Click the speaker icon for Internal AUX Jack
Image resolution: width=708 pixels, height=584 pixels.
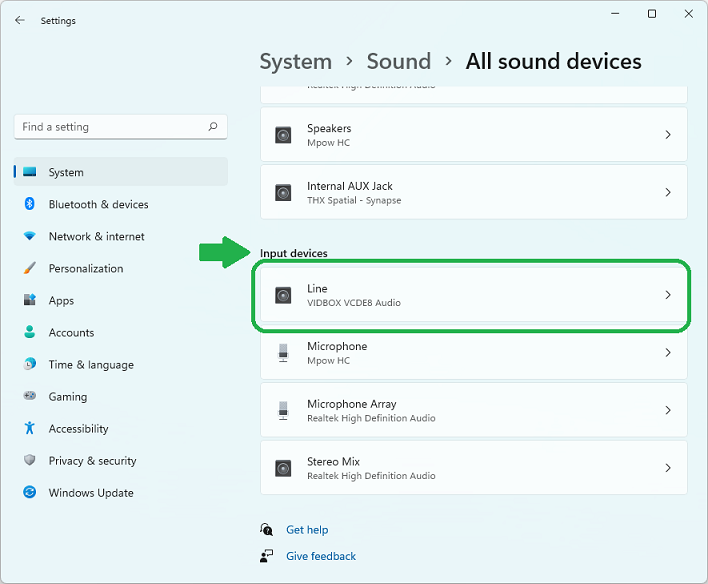[x=283, y=193]
